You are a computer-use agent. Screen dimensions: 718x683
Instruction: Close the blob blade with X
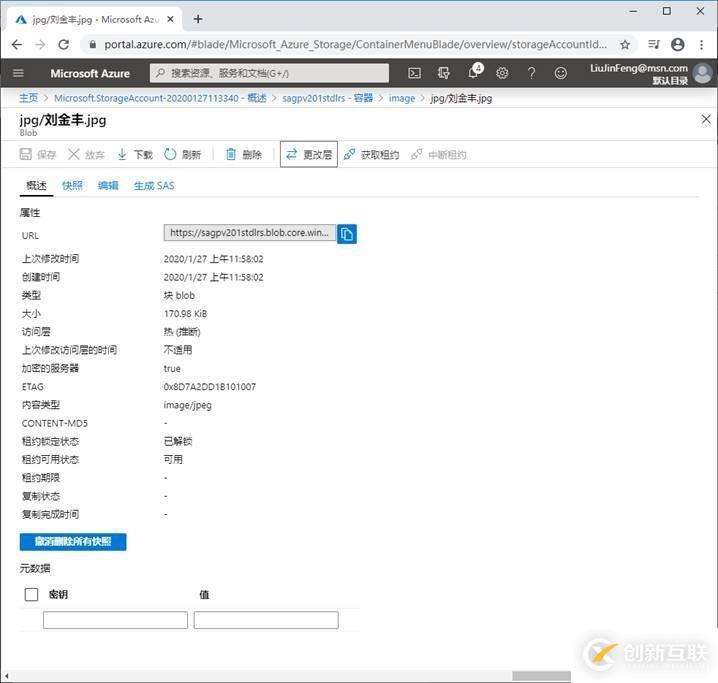click(x=706, y=119)
